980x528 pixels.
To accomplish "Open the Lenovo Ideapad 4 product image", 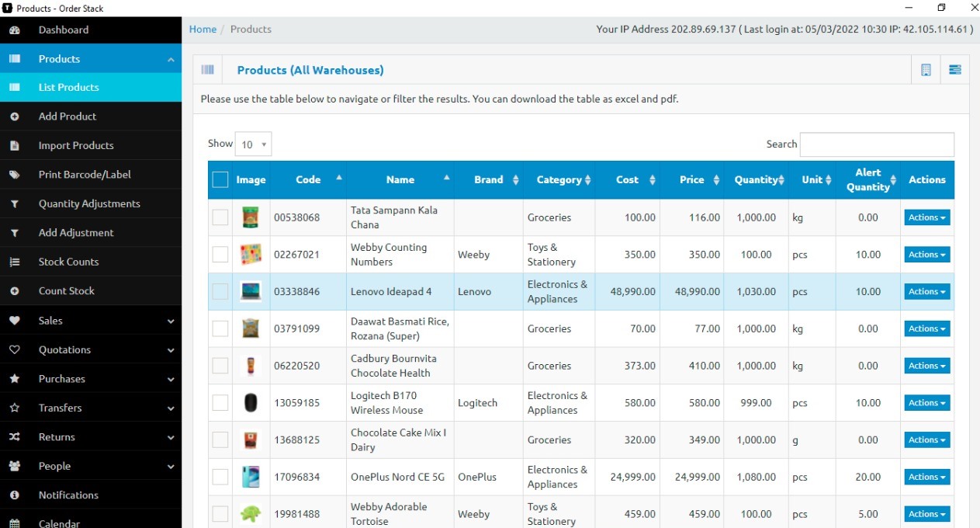I will point(251,292).
